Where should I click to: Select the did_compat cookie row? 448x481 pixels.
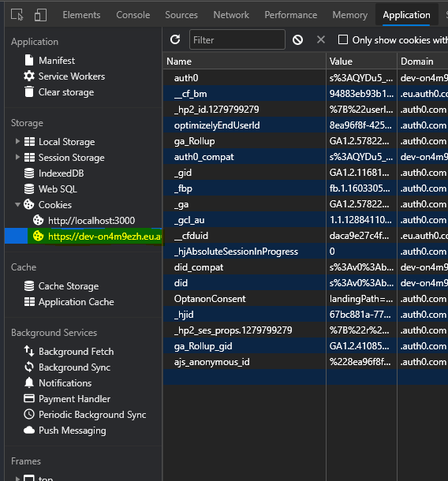pos(305,267)
